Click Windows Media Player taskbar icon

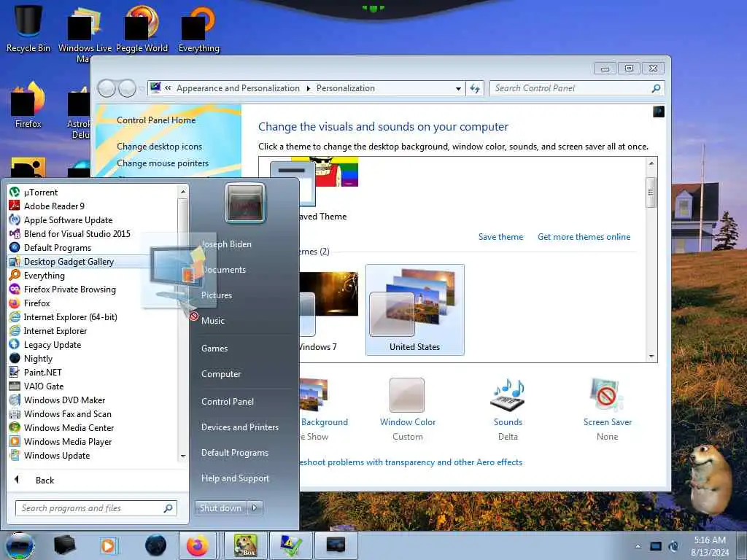108,545
